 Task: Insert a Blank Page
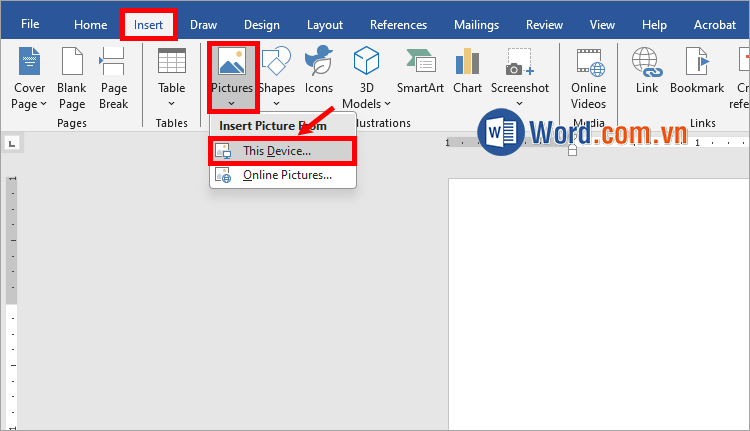71,64
